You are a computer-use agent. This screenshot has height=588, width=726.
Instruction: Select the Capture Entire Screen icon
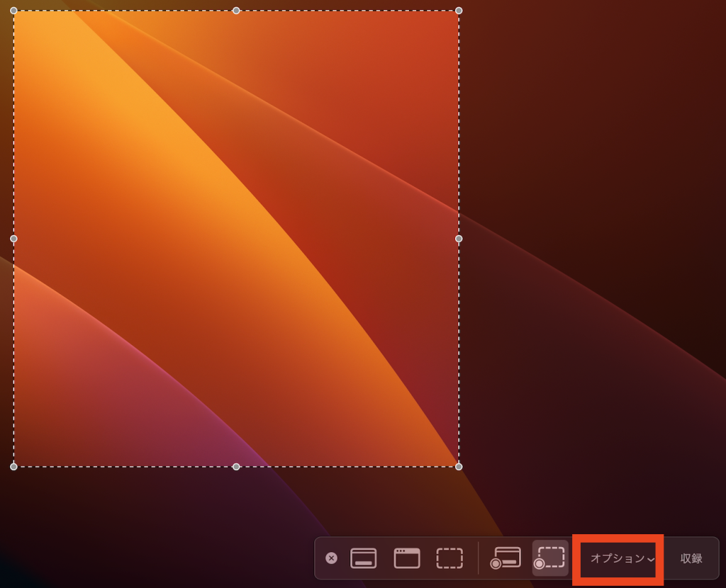[364, 558]
